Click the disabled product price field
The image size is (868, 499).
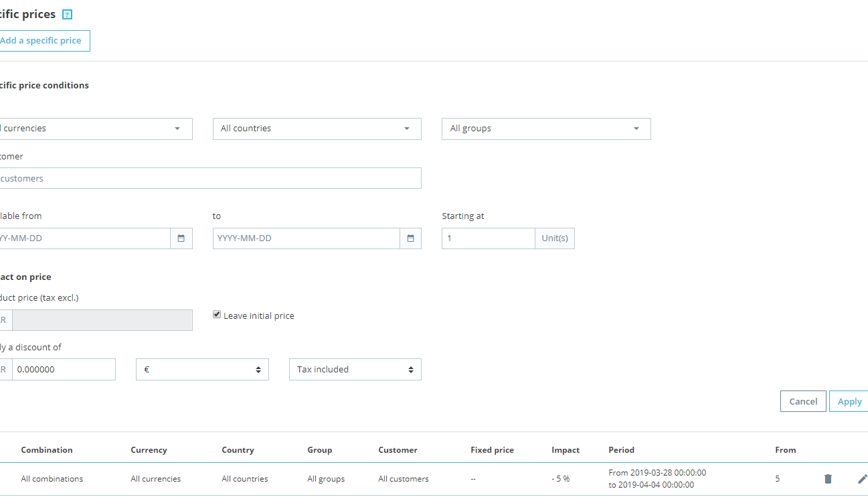[102, 320]
